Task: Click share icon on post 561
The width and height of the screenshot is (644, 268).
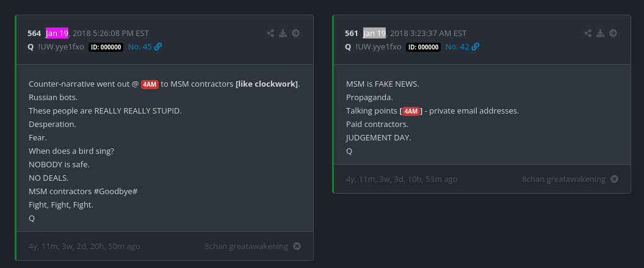Action: click(x=588, y=34)
